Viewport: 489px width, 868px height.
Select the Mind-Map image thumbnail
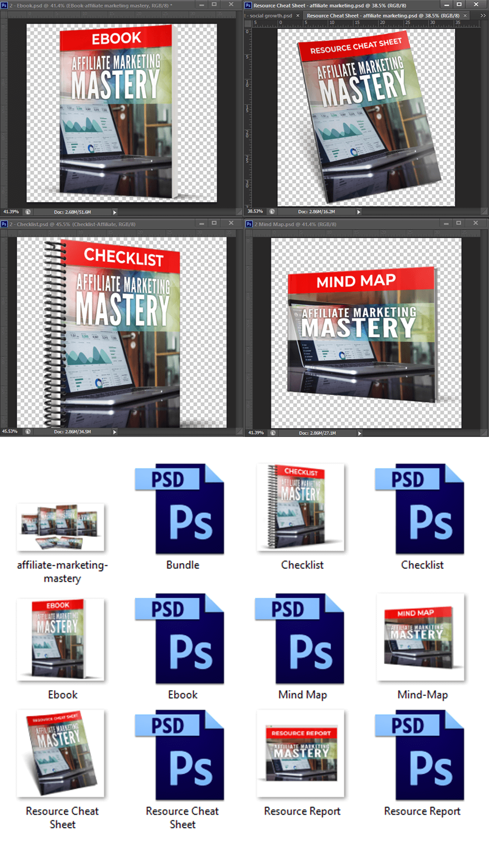click(x=421, y=637)
